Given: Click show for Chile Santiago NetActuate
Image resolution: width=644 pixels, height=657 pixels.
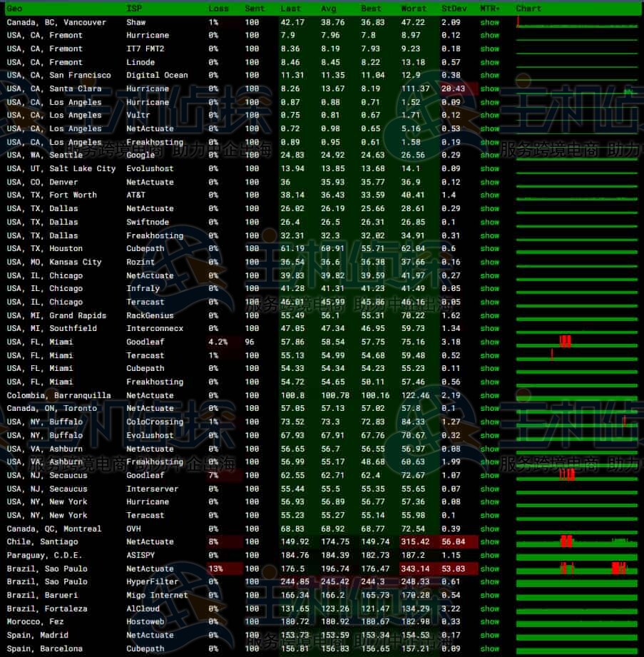Looking at the screenshot, I should click(490, 541).
